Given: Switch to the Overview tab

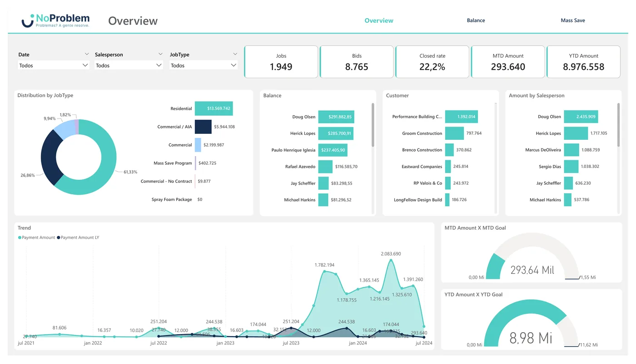Looking at the screenshot, I should coord(379,20).
